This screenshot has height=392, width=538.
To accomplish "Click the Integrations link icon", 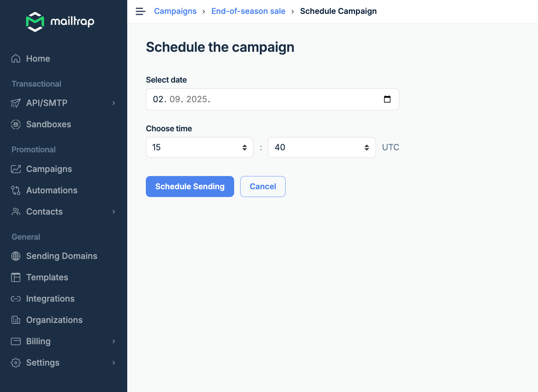I will 16,299.
